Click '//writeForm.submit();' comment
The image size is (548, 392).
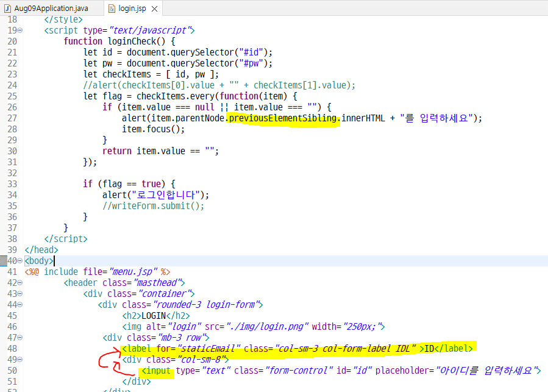[153, 206]
